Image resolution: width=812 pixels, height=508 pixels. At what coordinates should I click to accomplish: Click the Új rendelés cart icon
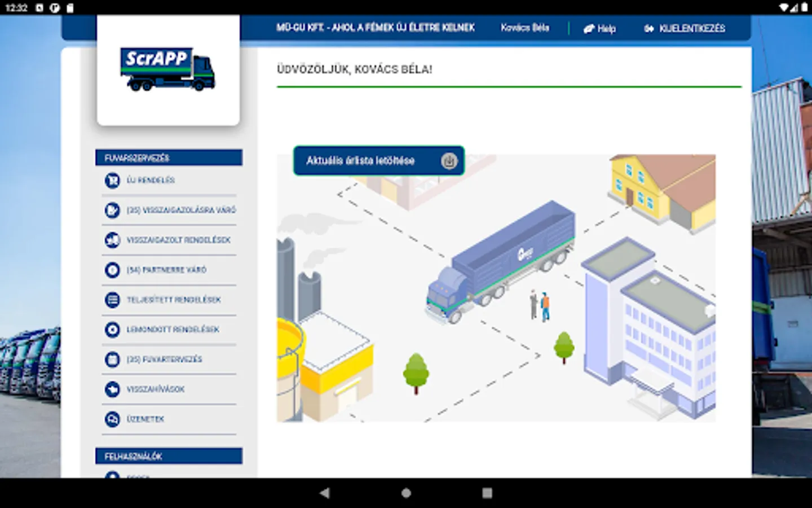click(112, 180)
